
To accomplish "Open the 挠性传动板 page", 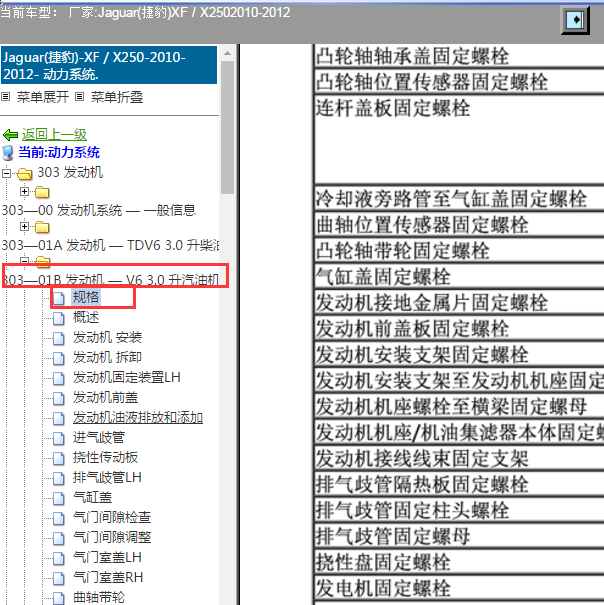I will (x=106, y=457).
